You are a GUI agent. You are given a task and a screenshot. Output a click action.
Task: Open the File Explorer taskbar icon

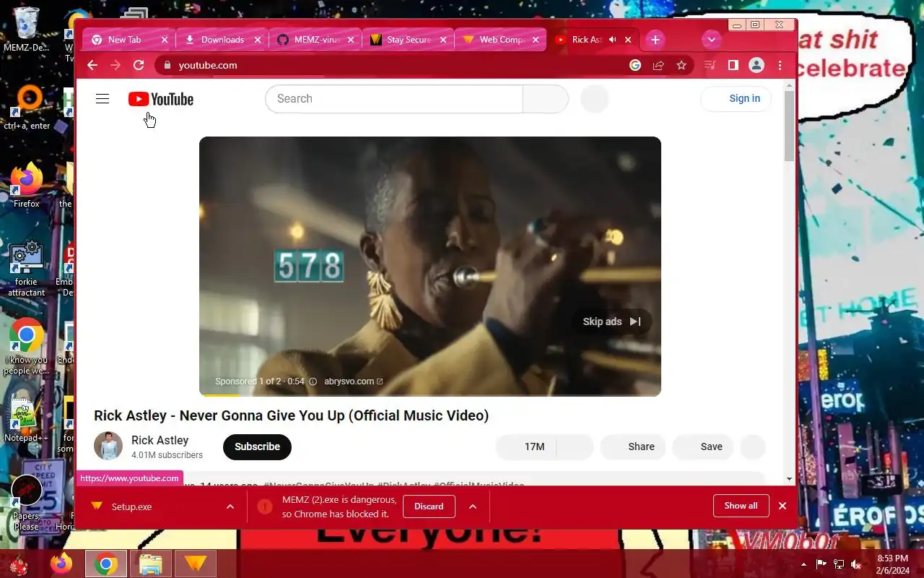(x=150, y=564)
